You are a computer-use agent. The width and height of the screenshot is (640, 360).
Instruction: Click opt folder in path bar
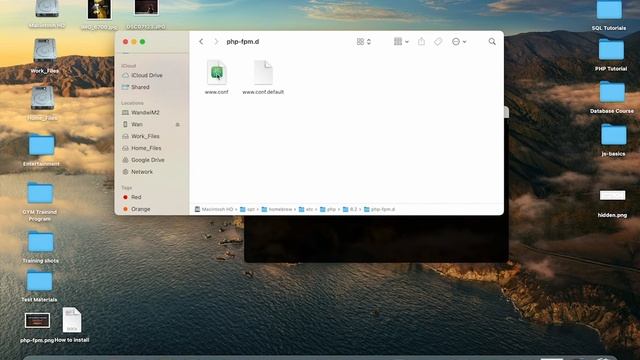(247, 209)
